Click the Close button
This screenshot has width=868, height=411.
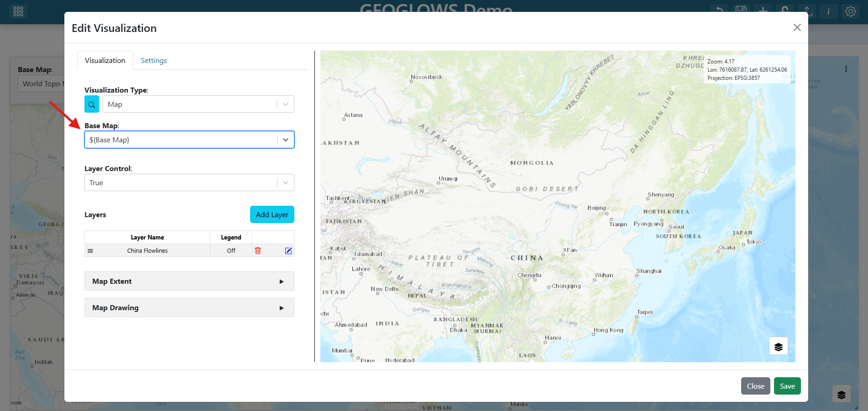[756, 386]
